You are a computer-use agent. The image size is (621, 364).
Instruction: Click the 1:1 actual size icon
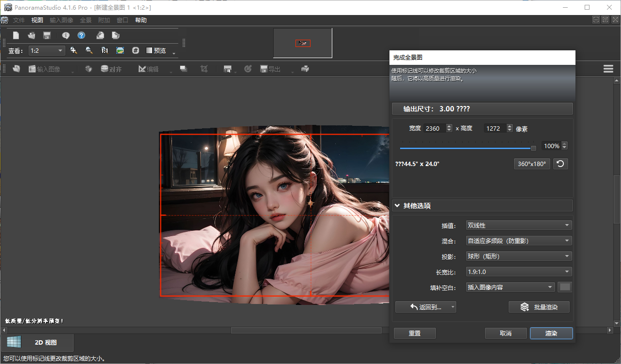[104, 50]
